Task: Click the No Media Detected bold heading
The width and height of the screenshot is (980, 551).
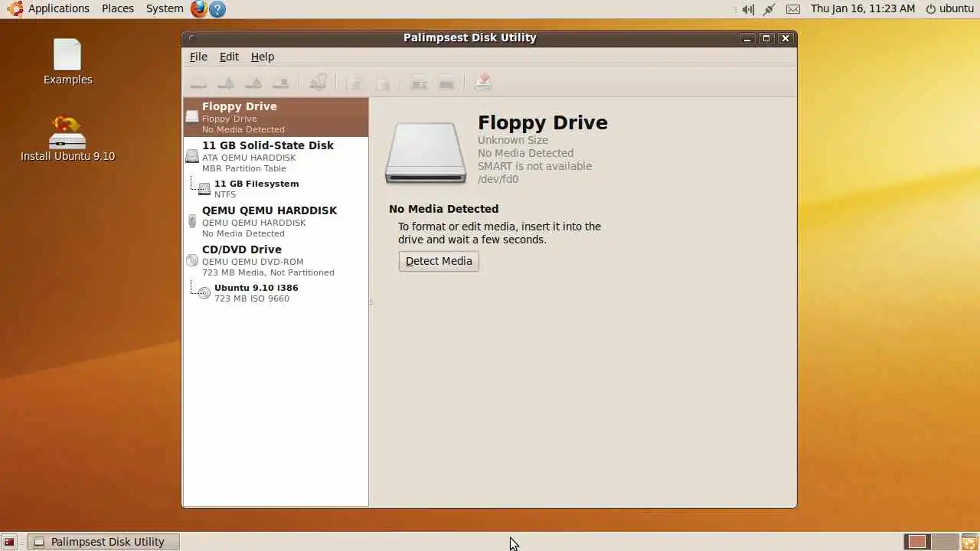Action: click(x=443, y=209)
